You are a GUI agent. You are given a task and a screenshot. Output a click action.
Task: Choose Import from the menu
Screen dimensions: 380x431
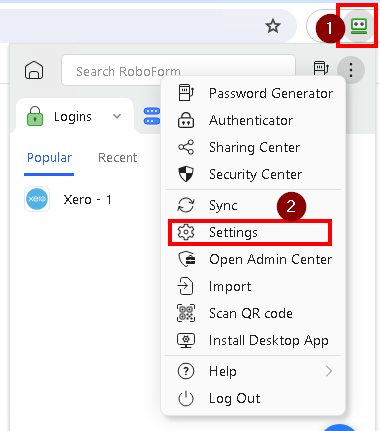[253, 286]
